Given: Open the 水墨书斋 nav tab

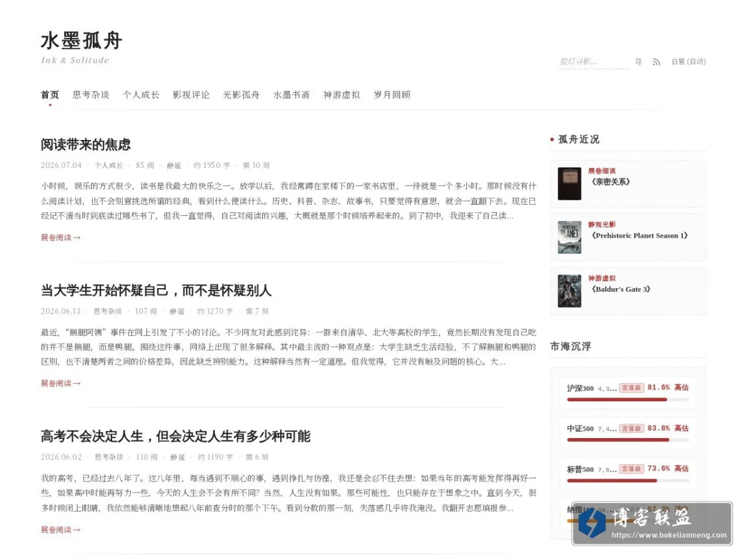Looking at the screenshot, I should pos(291,95).
